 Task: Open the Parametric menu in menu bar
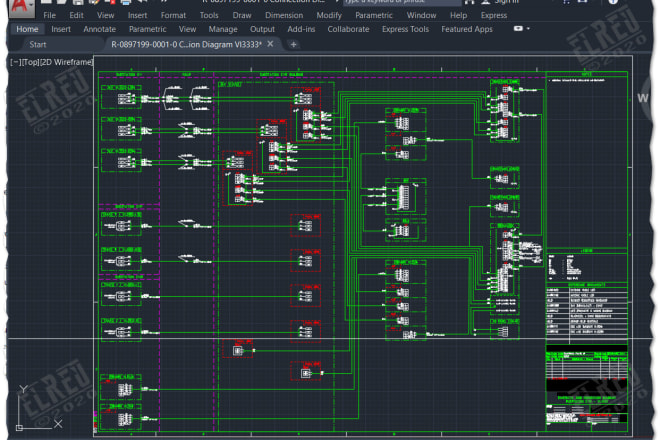pyautogui.click(x=374, y=16)
